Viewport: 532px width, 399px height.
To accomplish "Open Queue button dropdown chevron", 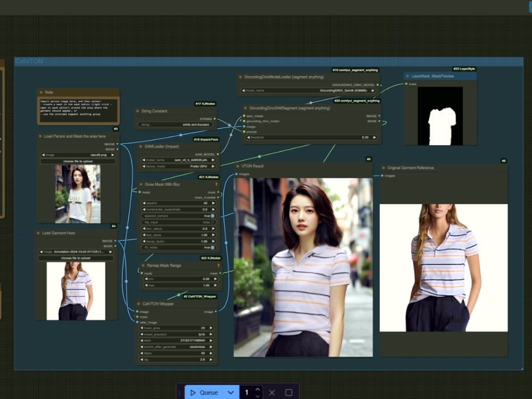I will (x=231, y=393).
